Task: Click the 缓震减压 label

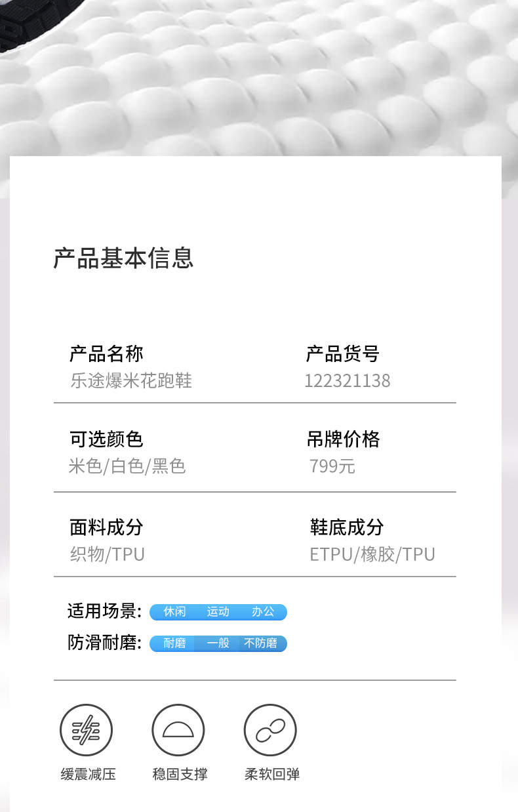Action: (89, 775)
